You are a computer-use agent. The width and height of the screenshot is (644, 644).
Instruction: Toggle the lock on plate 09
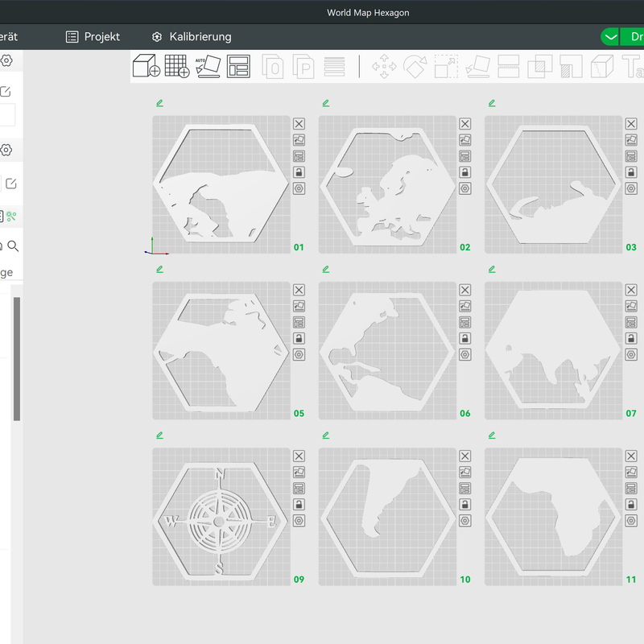pyautogui.click(x=299, y=505)
